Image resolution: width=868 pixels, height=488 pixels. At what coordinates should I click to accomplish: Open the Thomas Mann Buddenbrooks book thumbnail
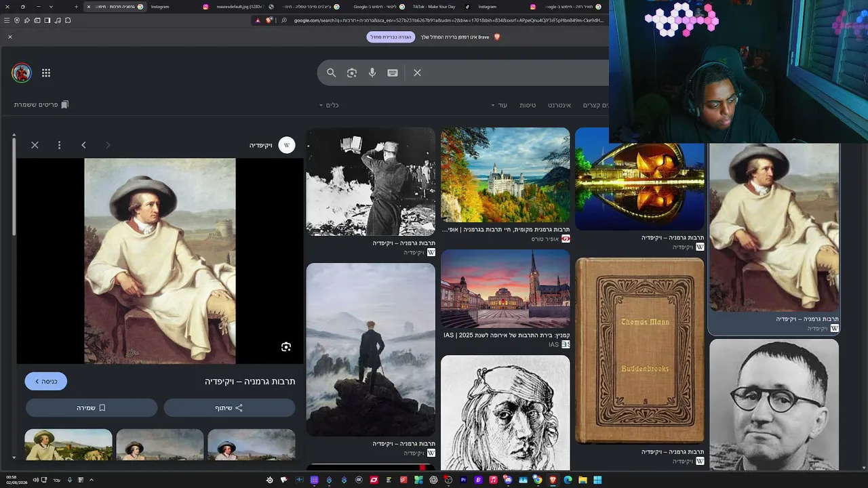coord(639,350)
